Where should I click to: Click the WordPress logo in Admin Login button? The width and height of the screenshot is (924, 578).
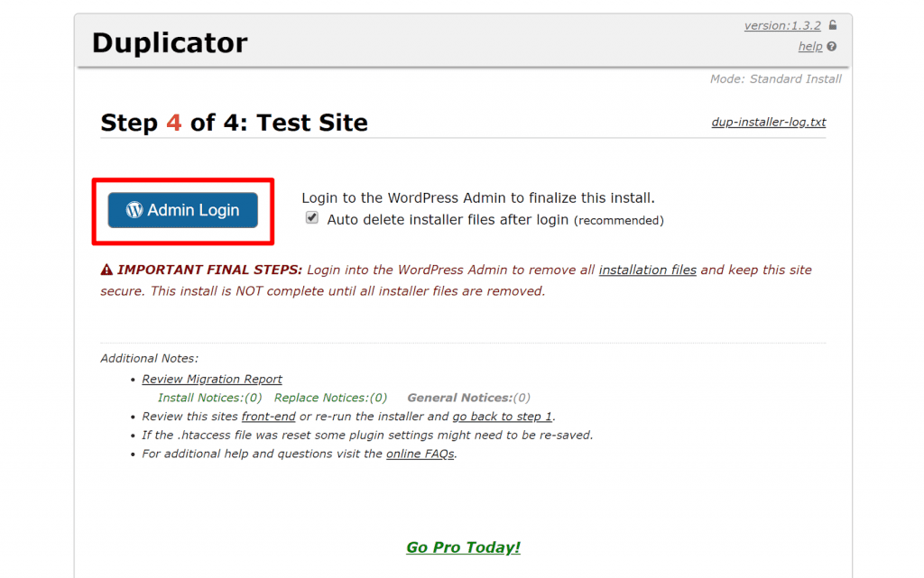(134, 209)
